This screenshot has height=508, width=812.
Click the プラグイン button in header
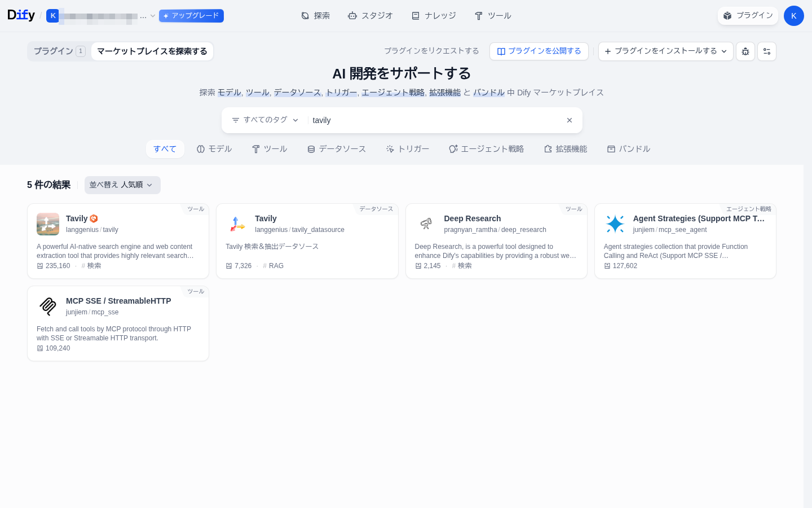pos(748,16)
